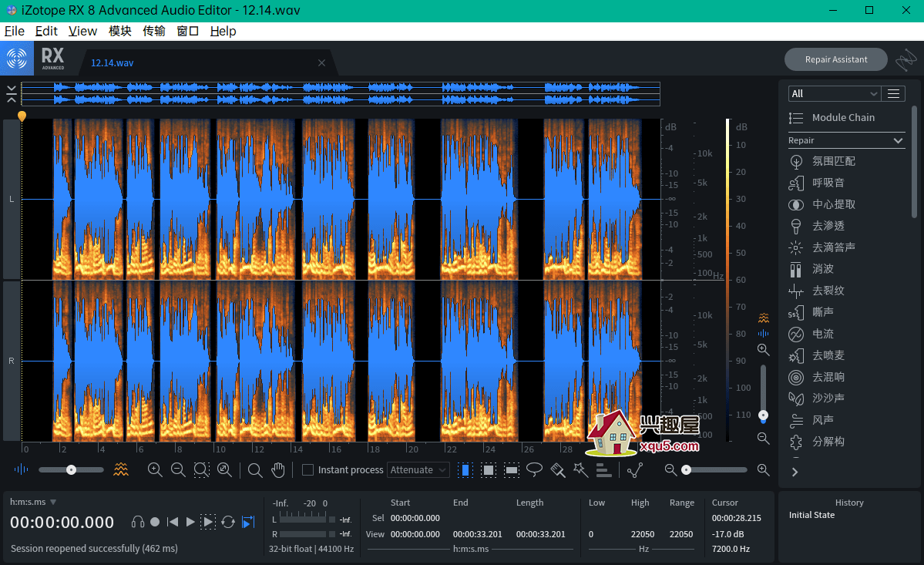
Task: Click the find similar event icon
Action: tap(635, 469)
